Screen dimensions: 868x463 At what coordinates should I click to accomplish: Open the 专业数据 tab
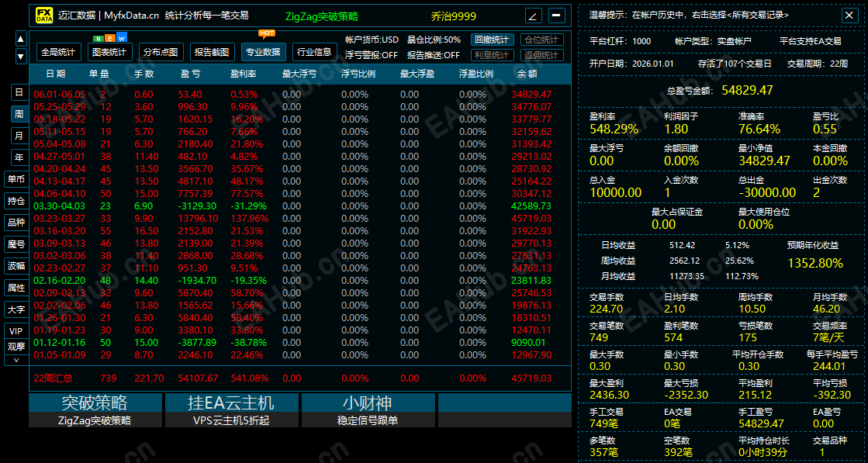[x=264, y=53]
